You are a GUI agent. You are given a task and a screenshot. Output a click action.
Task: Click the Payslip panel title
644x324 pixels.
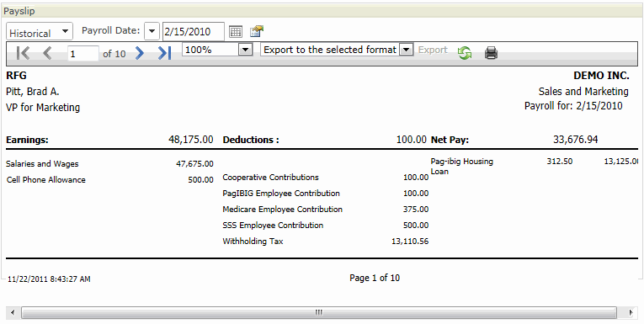point(19,11)
